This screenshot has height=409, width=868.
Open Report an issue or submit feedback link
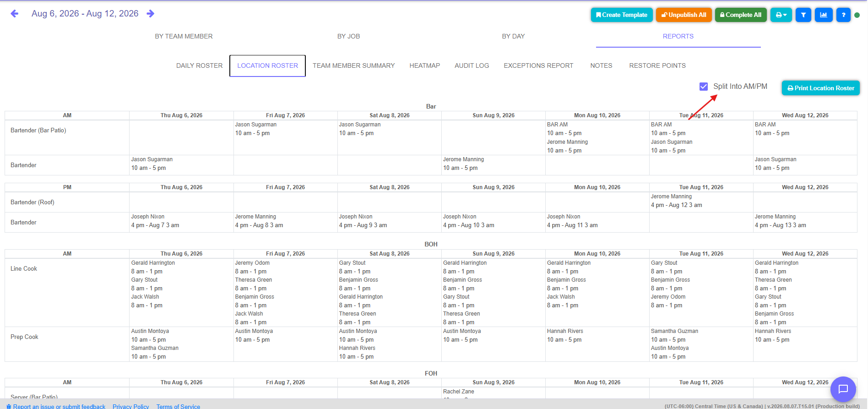tap(56, 406)
